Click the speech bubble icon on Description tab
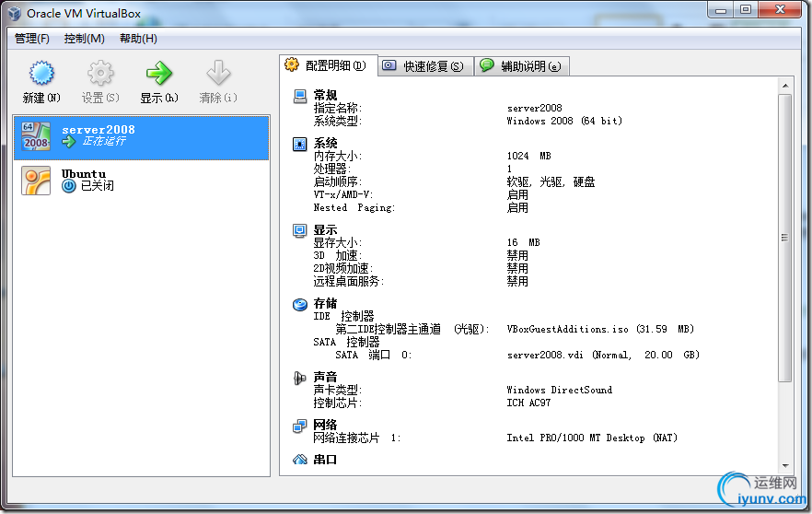This screenshot has width=812, height=514. tap(487, 64)
